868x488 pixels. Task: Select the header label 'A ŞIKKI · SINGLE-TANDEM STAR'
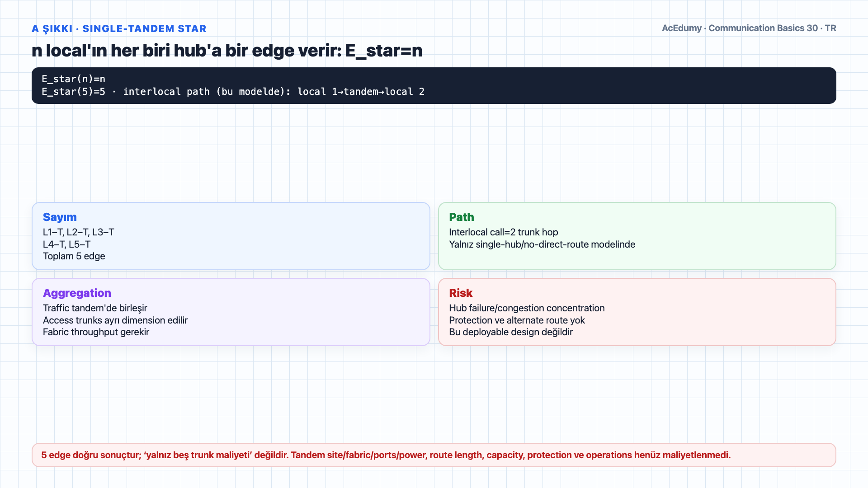pos(119,28)
